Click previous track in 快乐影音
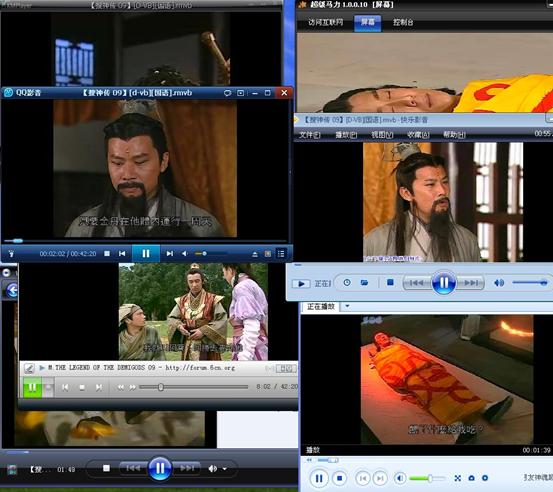The height and width of the screenshot is (492, 553). 417,283
